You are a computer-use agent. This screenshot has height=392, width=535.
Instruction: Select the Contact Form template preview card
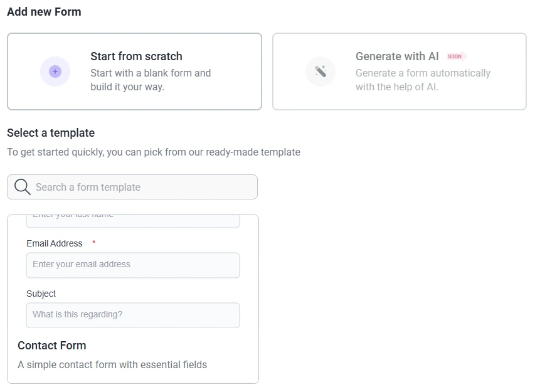133,298
